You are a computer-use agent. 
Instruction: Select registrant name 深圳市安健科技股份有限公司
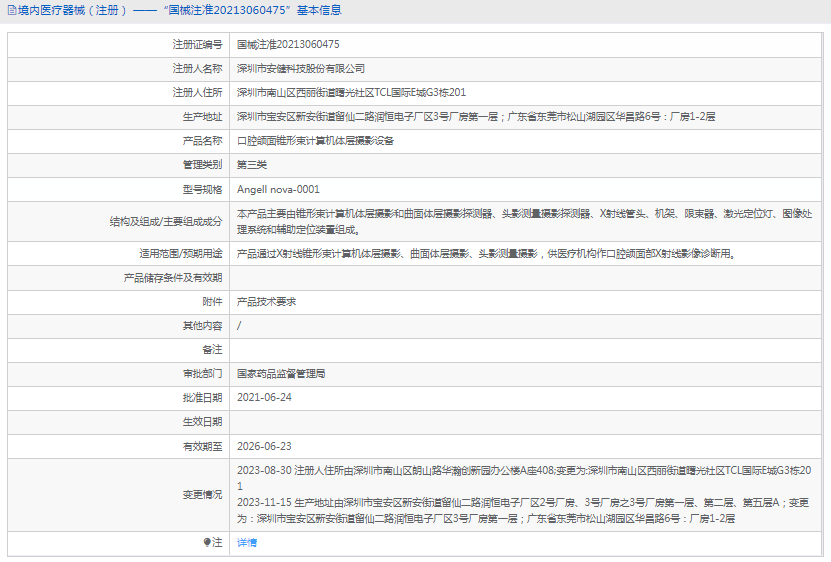click(301, 68)
